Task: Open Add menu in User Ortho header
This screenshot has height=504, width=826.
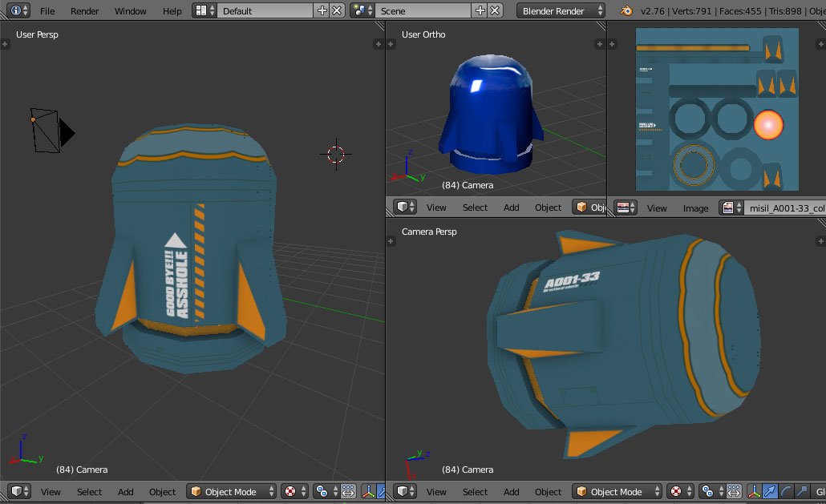Action: click(x=511, y=208)
